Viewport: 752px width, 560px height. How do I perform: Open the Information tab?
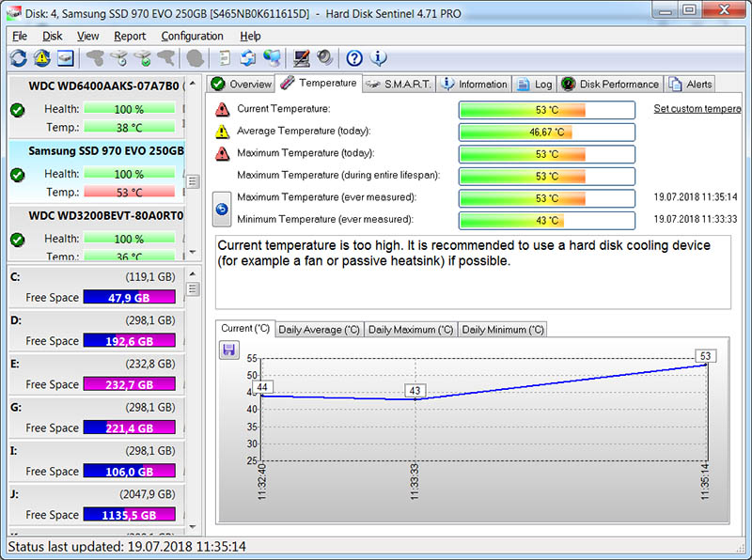coord(474,84)
